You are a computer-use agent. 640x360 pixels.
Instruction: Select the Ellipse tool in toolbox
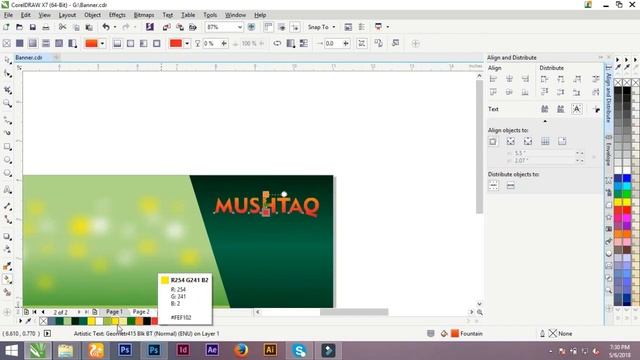(7, 160)
